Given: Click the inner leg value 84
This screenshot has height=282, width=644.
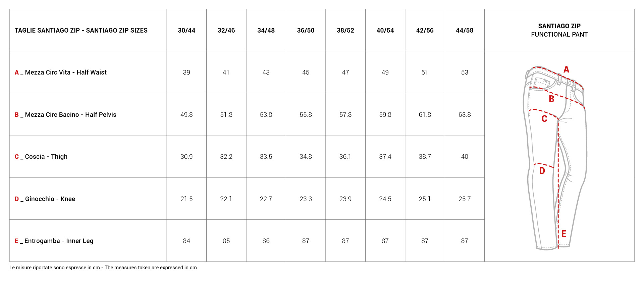Looking at the screenshot, I should (186, 241).
